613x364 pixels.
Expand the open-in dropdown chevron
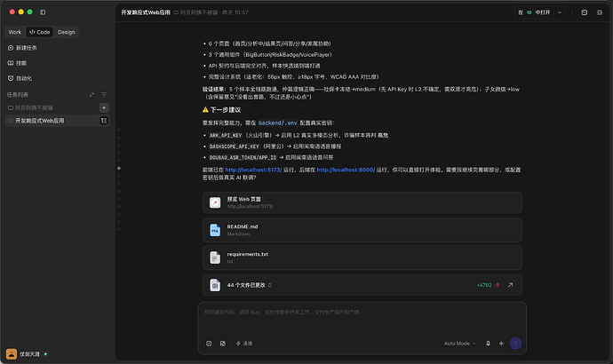560,12
